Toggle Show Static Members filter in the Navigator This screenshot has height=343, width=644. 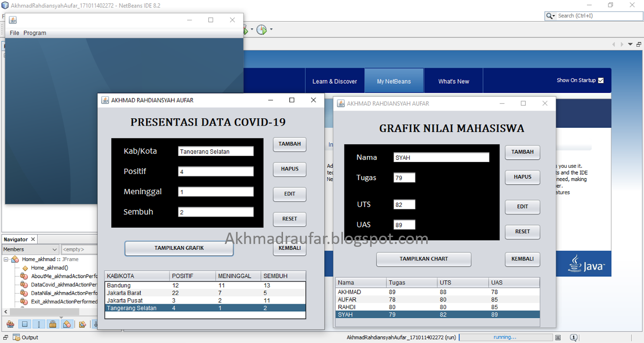coord(39,324)
